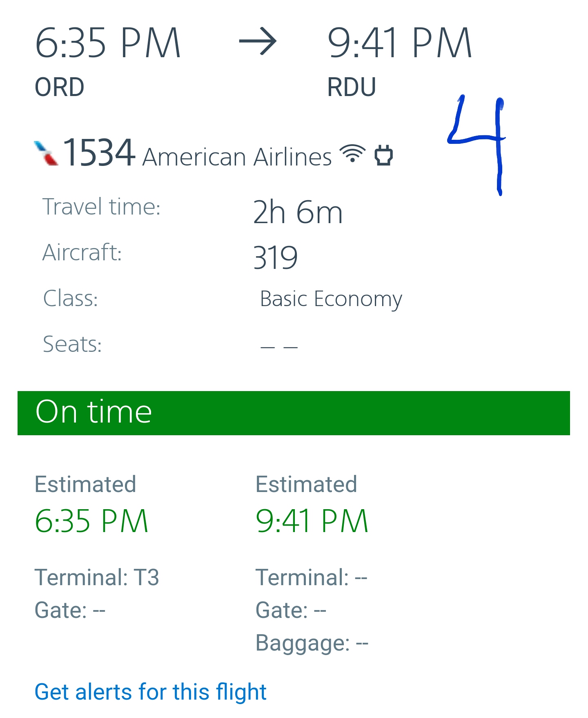Click the green estimated 9:41 PM arrival time

click(312, 521)
